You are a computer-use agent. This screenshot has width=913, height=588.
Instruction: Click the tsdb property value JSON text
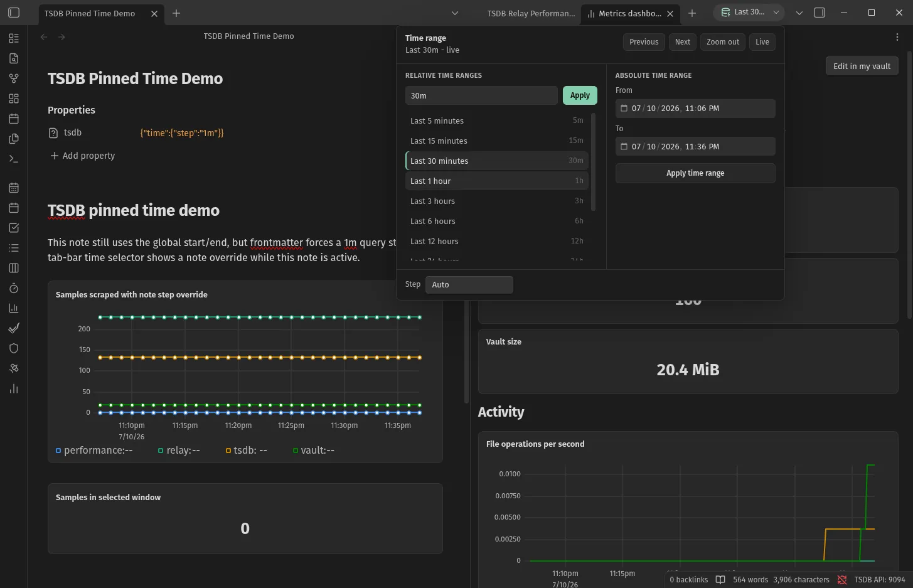pos(182,133)
